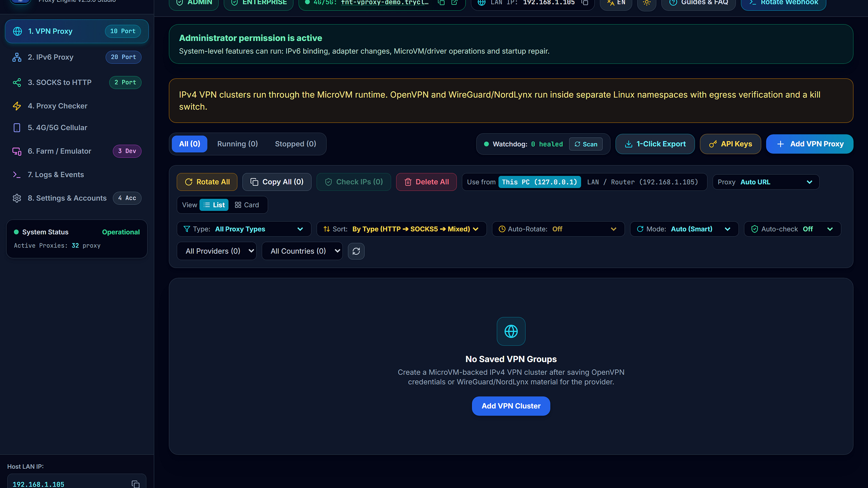Open the 2. IPv6 Proxy section

tap(77, 57)
